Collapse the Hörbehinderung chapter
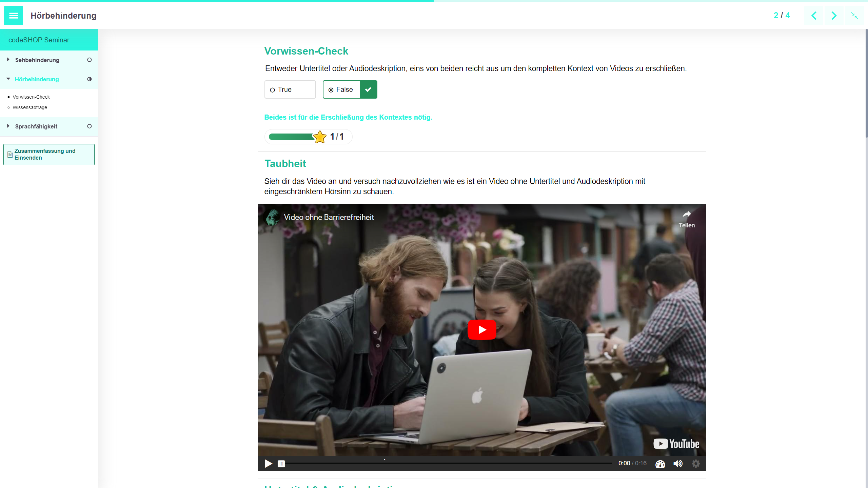 (x=37, y=79)
